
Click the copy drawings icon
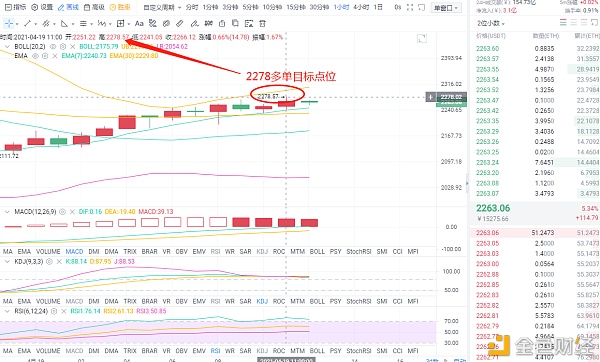coord(235,24)
